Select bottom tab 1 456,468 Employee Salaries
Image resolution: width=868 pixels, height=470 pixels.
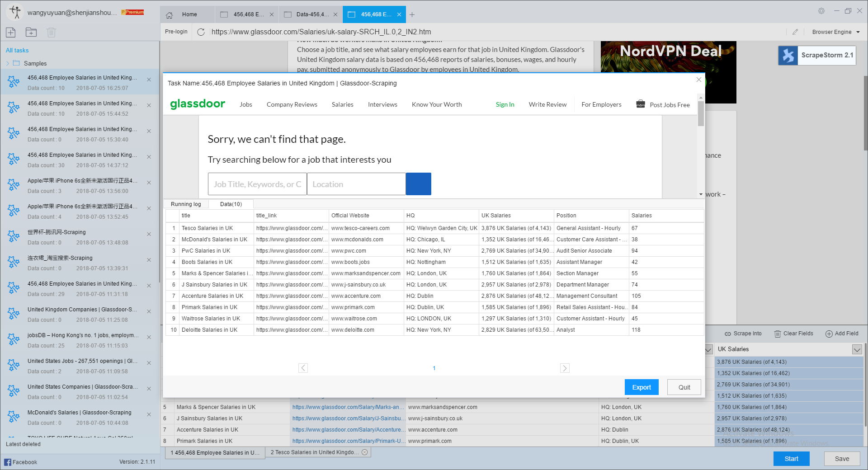point(215,452)
